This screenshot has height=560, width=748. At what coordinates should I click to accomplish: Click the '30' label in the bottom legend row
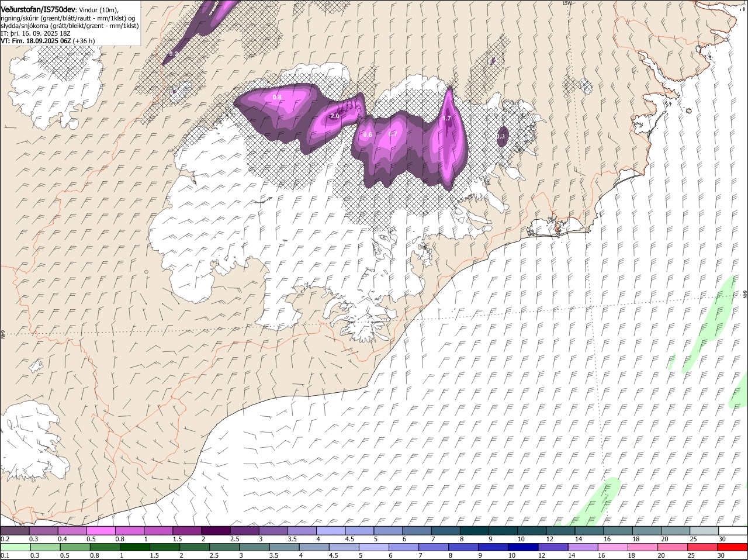[x=721, y=555]
